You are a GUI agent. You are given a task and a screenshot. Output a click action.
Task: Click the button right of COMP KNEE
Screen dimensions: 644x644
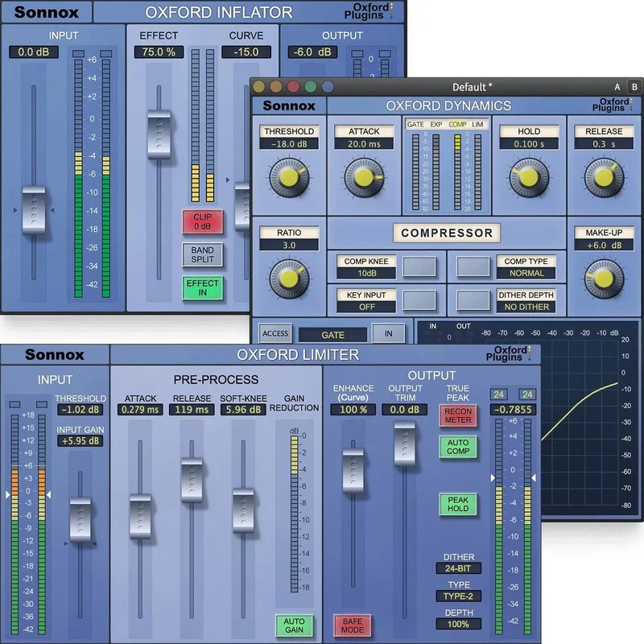tap(419, 267)
